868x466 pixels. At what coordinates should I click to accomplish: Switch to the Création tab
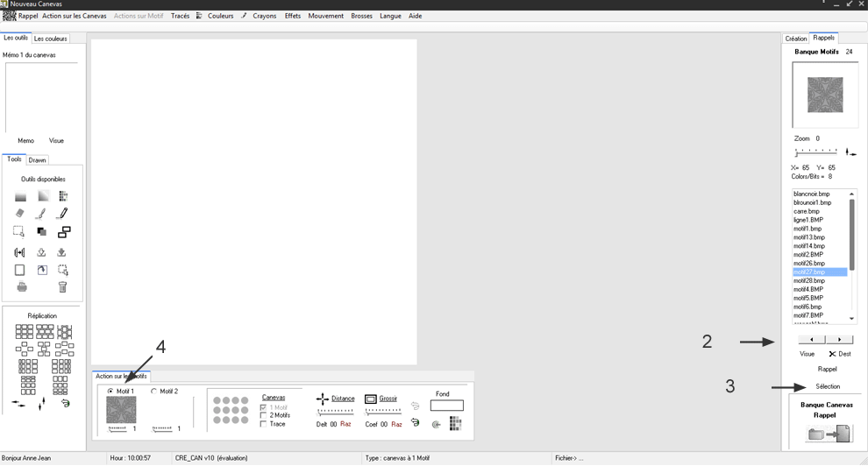point(795,39)
